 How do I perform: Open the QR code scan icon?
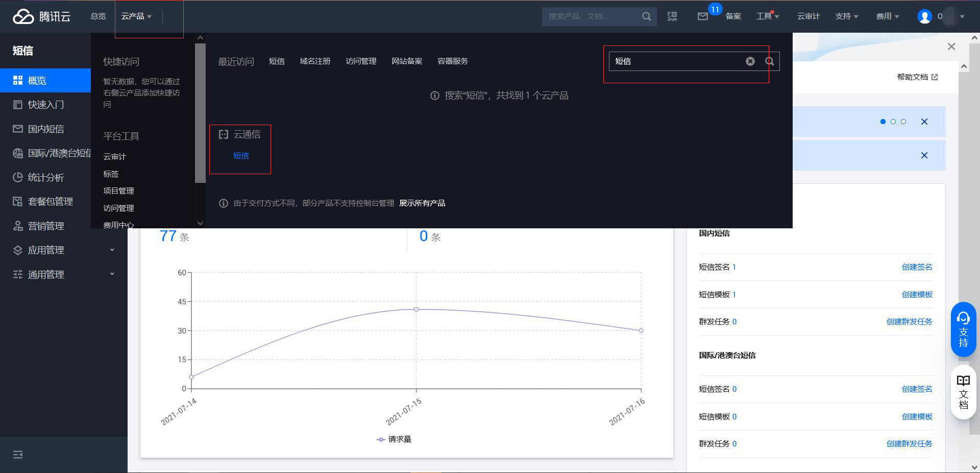672,16
